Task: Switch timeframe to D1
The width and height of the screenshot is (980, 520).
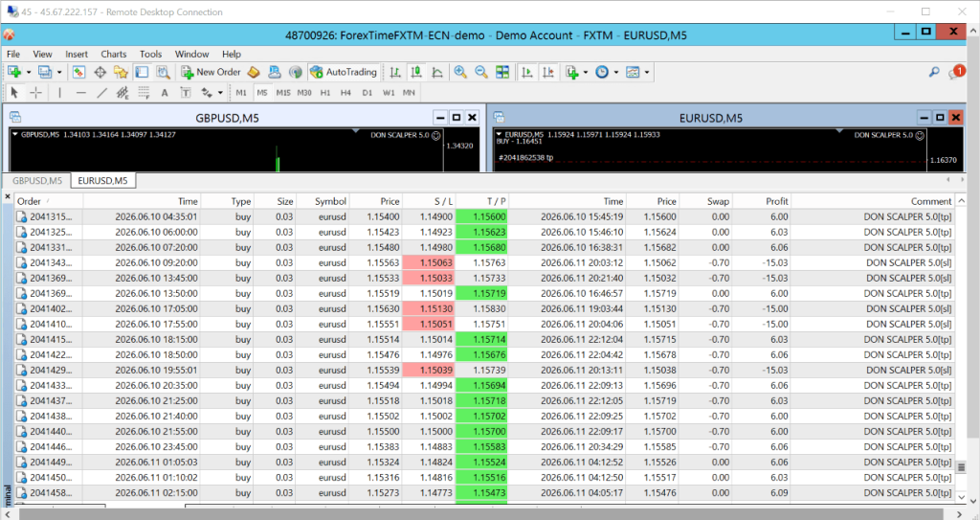Action: coord(367,93)
